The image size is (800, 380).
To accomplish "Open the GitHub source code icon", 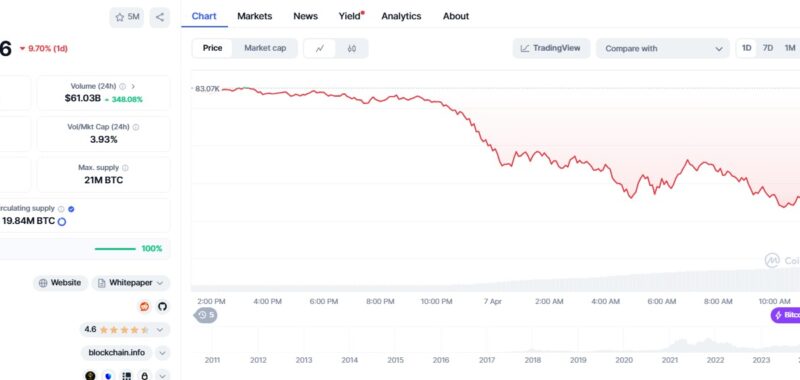I will pyautogui.click(x=162, y=307).
